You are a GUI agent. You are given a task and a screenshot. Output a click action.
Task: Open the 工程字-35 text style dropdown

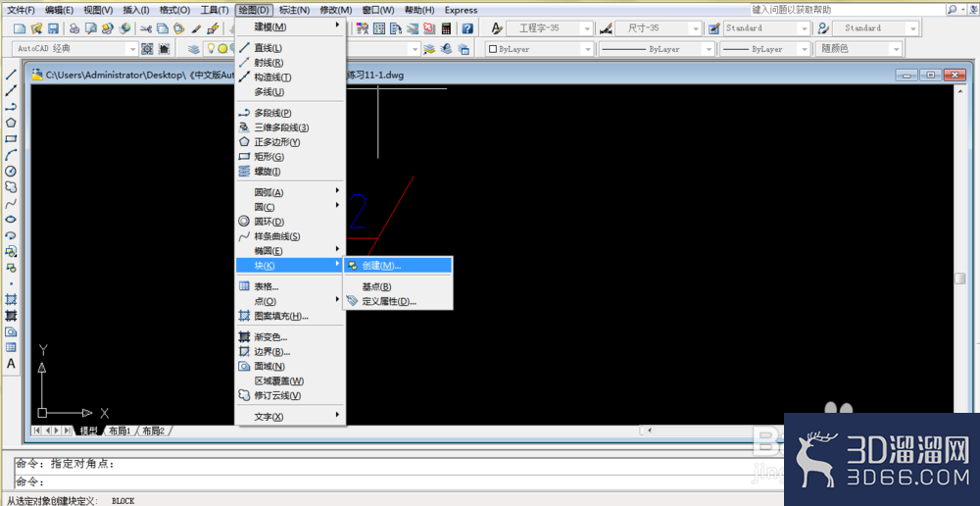[549, 28]
